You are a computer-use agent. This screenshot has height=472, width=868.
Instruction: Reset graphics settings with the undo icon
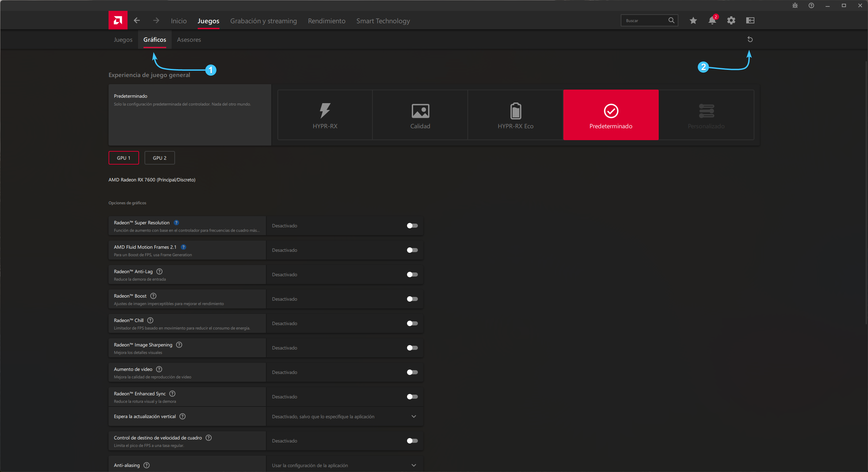pos(750,39)
